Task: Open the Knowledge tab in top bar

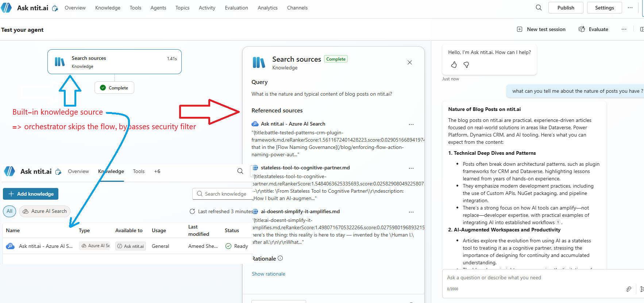Action: point(108,8)
